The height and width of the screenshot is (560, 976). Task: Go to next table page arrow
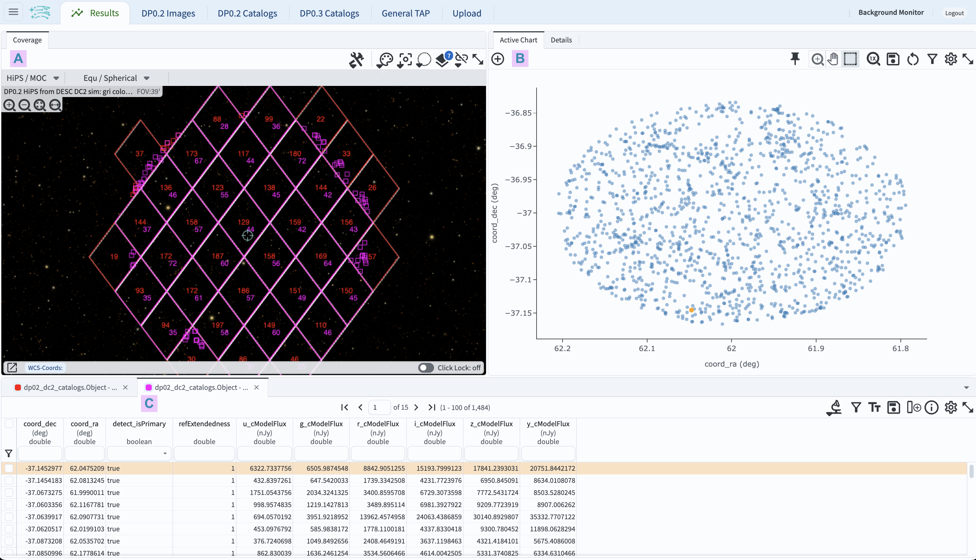pos(416,407)
